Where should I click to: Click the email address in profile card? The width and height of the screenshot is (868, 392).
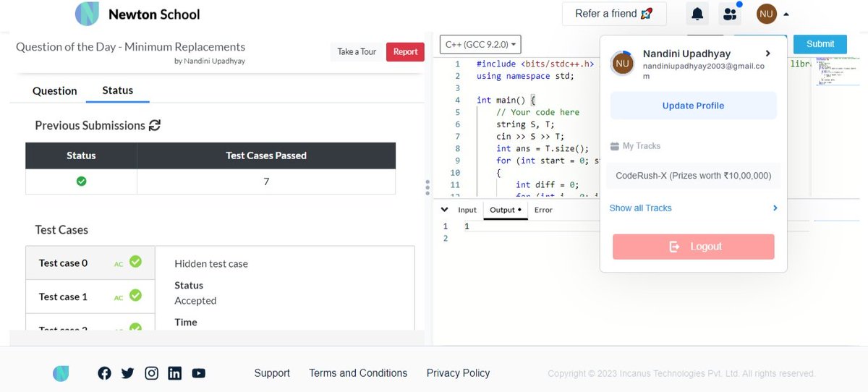coord(704,70)
